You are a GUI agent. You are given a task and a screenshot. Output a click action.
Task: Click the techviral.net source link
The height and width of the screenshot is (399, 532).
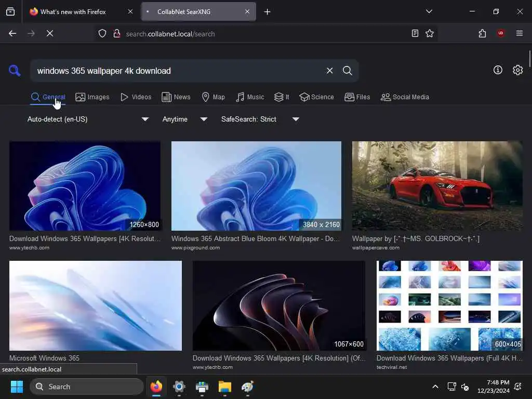coord(392,367)
